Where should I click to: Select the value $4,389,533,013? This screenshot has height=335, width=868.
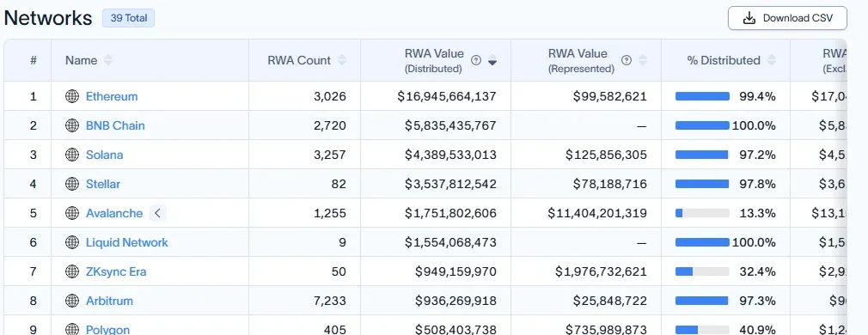[450, 155]
